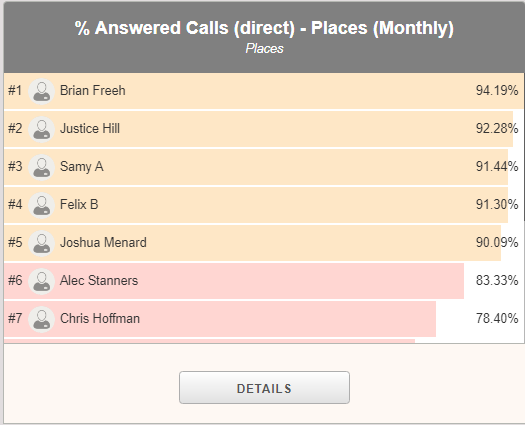This screenshot has height=425, width=525.
Task: Open the DETAILS button
Action: 265,387
